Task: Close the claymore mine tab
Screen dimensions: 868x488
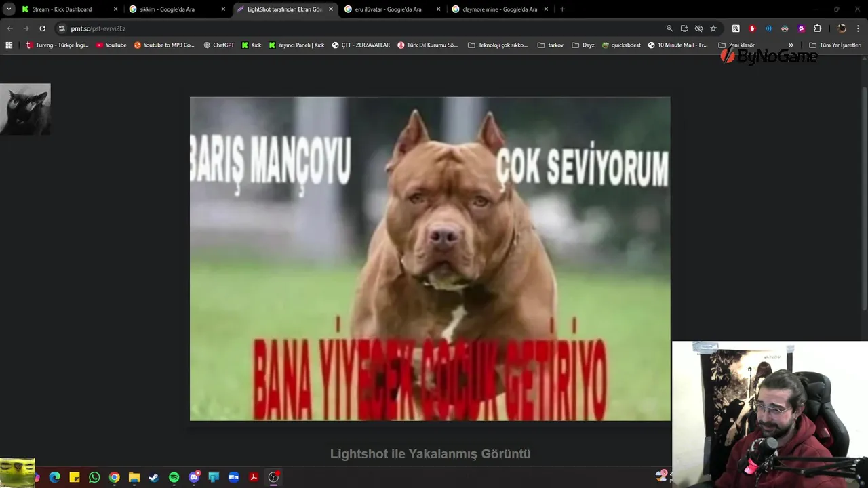Action: point(546,9)
